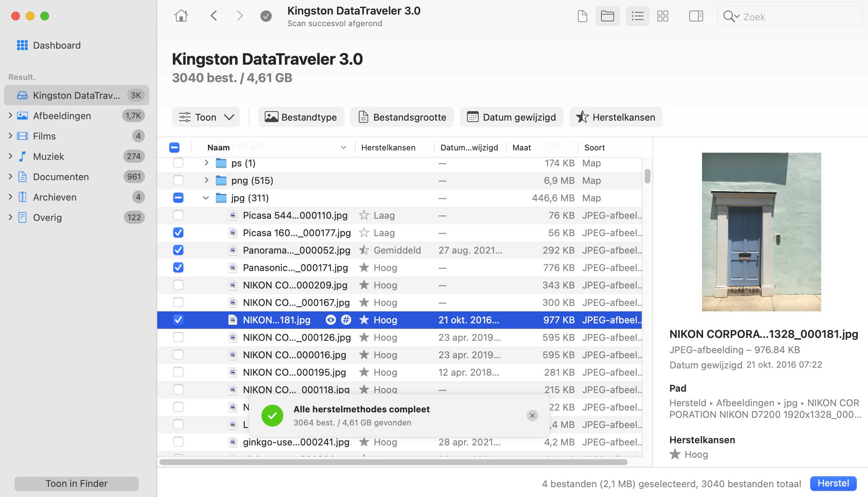The height and width of the screenshot is (497, 868).
Task: Click the Zoek search field
Action: point(790,16)
